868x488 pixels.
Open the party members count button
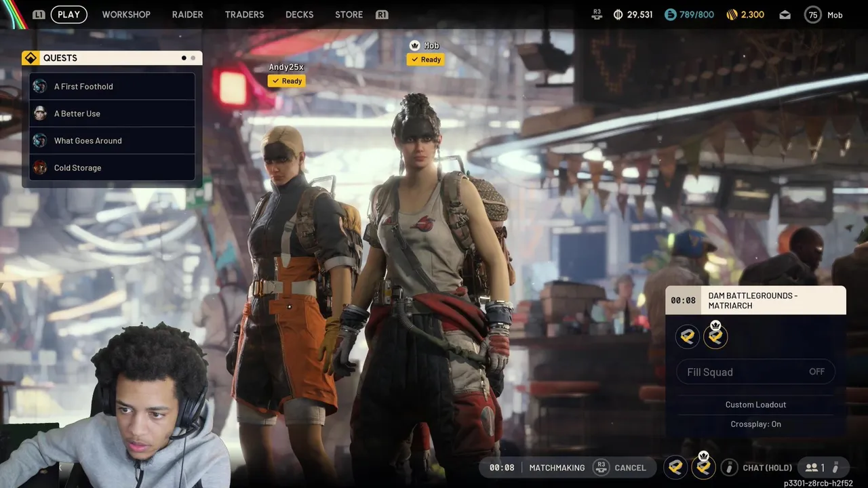(x=822, y=467)
